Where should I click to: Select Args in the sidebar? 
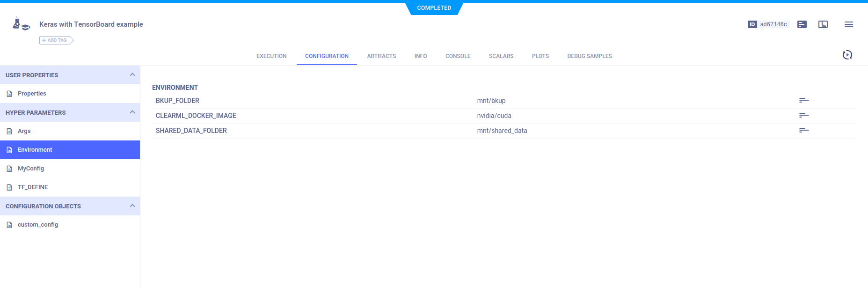24,131
